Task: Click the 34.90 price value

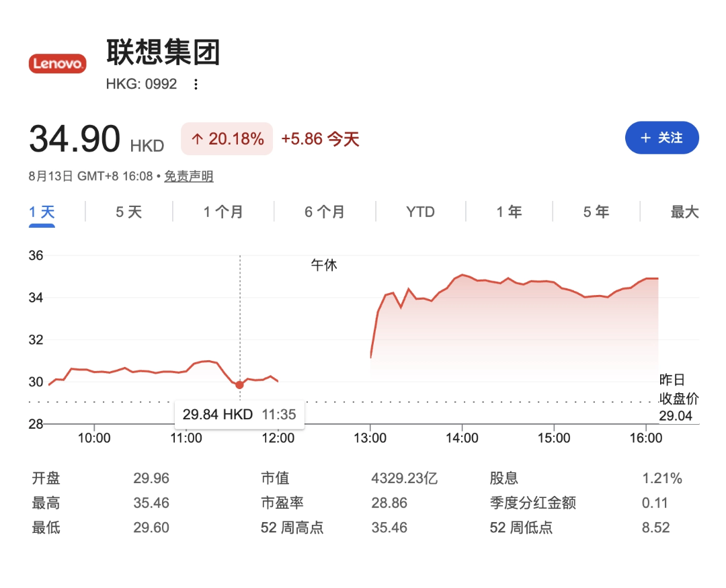Action: tap(75, 138)
